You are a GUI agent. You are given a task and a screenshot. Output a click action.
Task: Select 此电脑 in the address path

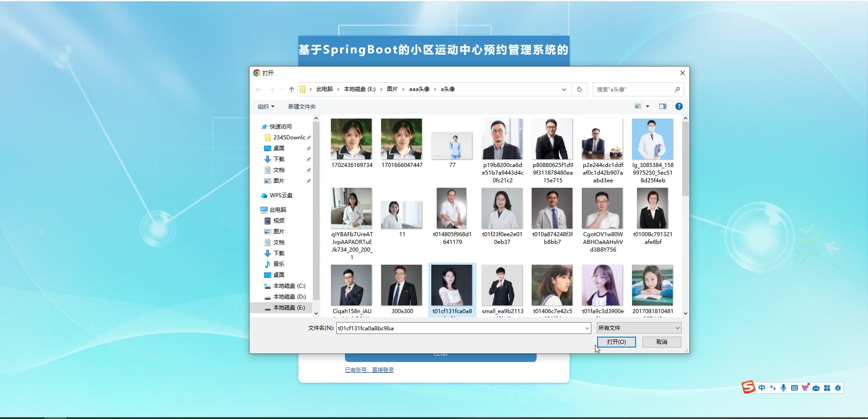324,89
